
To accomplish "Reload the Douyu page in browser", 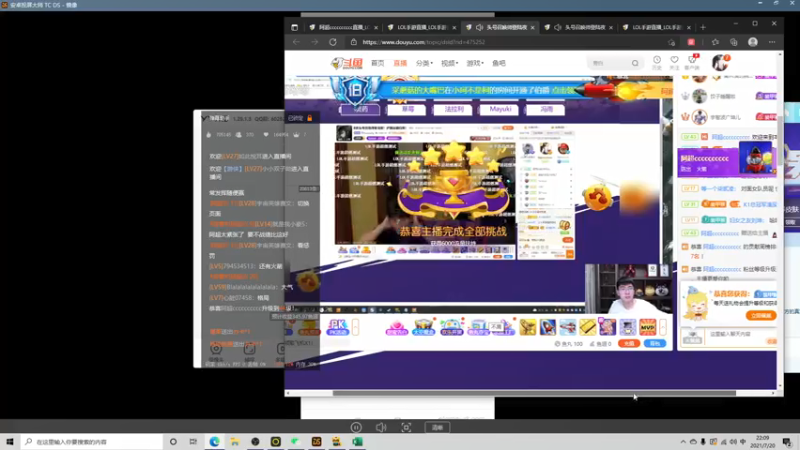I will pos(333,42).
